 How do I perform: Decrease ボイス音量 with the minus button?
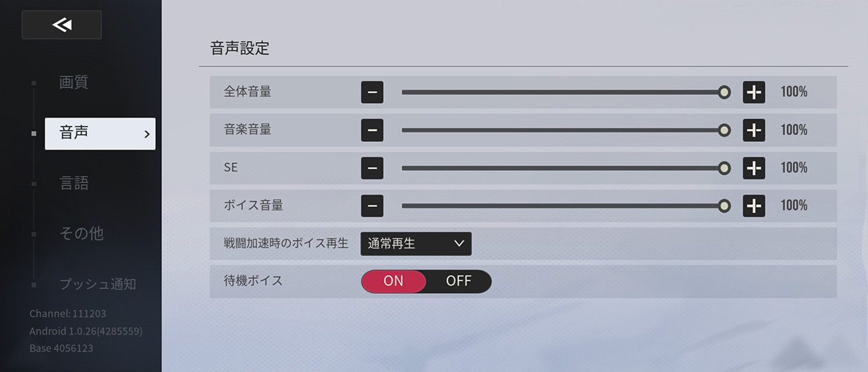click(x=372, y=205)
